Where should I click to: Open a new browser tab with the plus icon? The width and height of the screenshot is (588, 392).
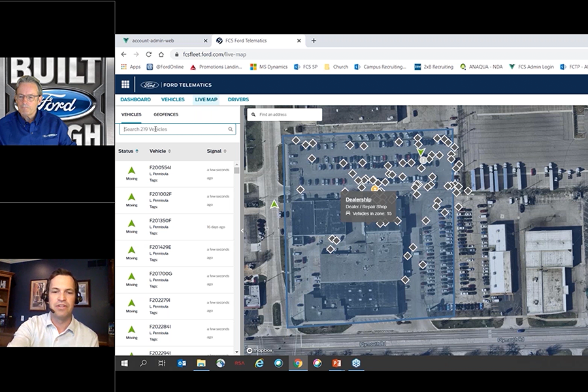pyautogui.click(x=314, y=41)
